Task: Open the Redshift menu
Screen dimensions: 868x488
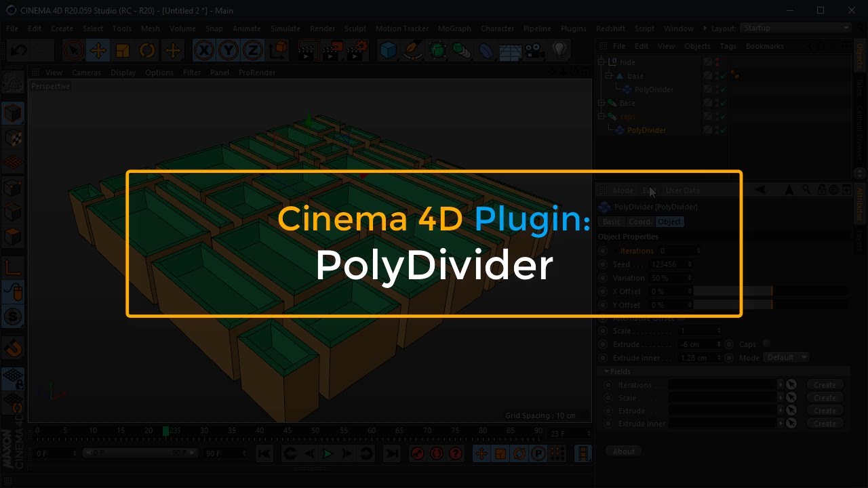Action: click(610, 28)
